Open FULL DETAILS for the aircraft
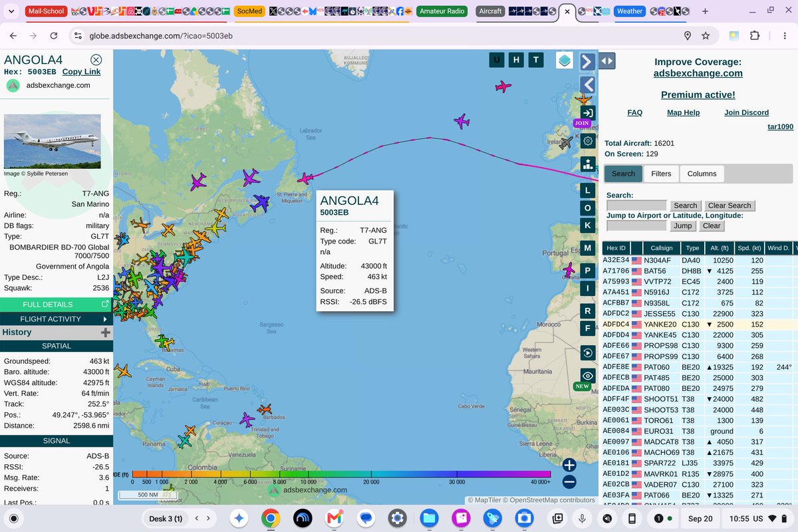The width and height of the screenshot is (798, 532). [x=55, y=304]
